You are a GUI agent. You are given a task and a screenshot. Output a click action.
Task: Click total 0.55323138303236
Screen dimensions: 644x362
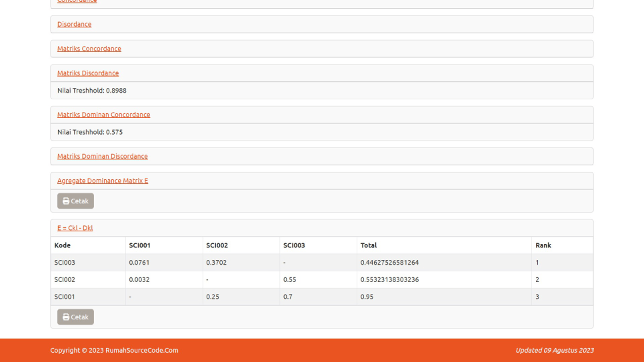tap(390, 280)
